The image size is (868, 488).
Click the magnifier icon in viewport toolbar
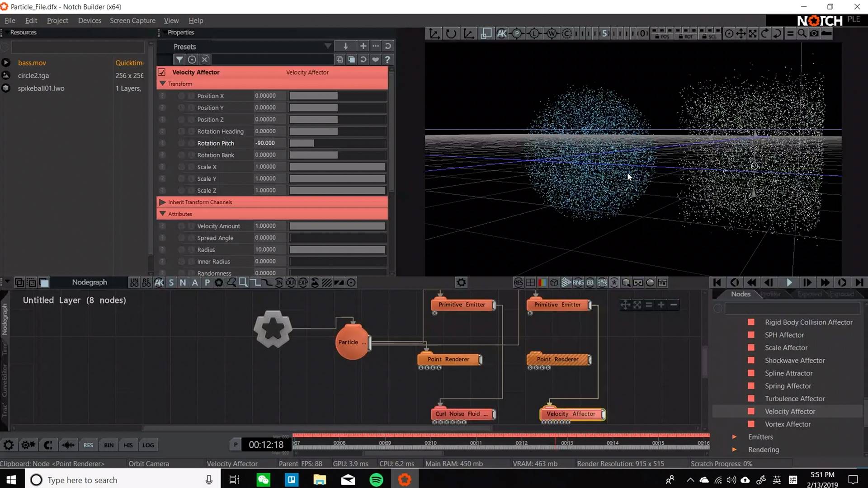click(x=802, y=33)
